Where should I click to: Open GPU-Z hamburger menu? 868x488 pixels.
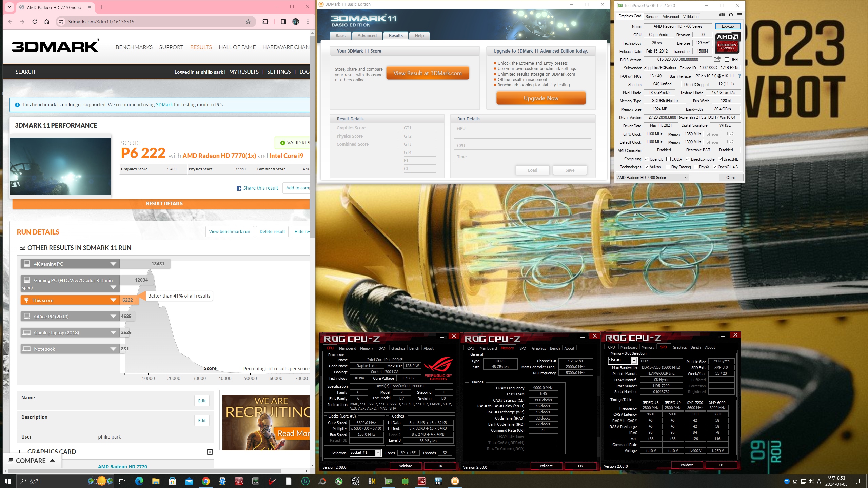(x=740, y=15)
